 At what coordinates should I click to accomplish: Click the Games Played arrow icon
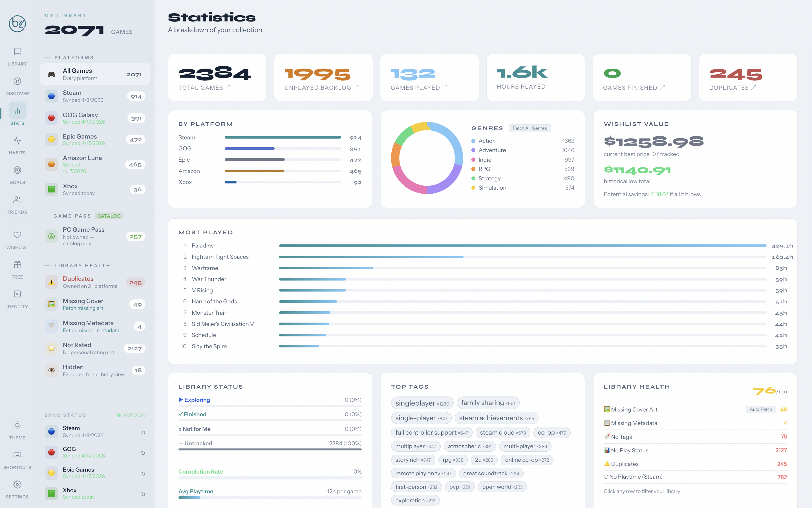coord(445,88)
